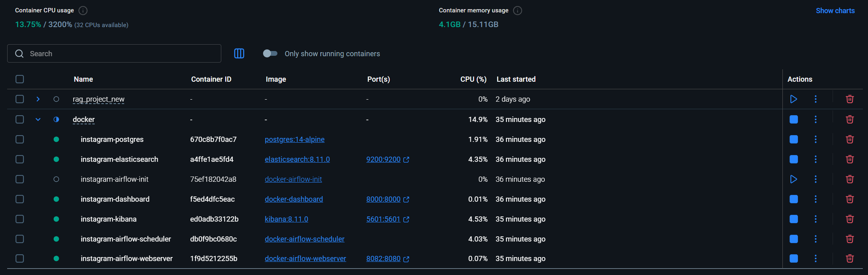Toggle Only show running containers
This screenshot has width=868, height=275.
270,54
